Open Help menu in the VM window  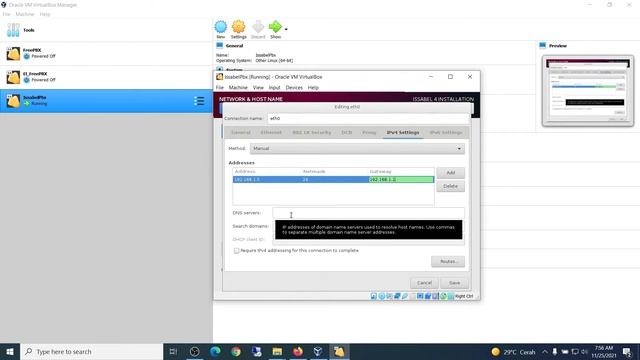313,87
